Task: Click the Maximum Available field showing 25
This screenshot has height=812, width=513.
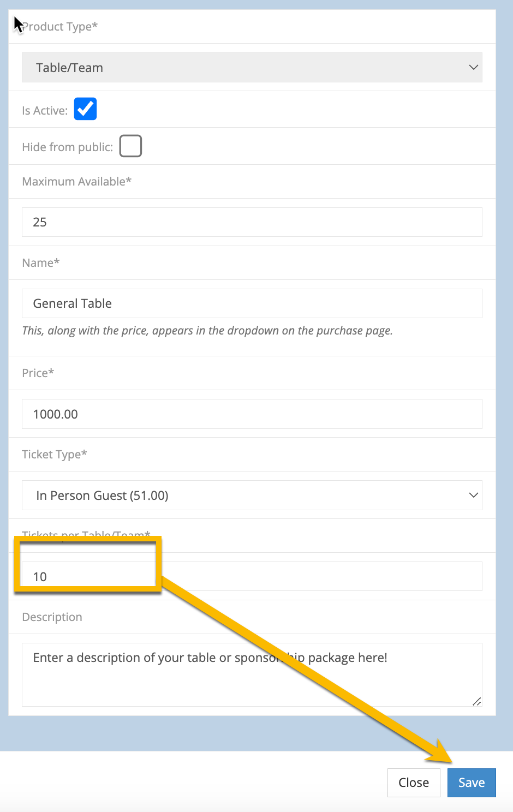Action: [x=252, y=222]
